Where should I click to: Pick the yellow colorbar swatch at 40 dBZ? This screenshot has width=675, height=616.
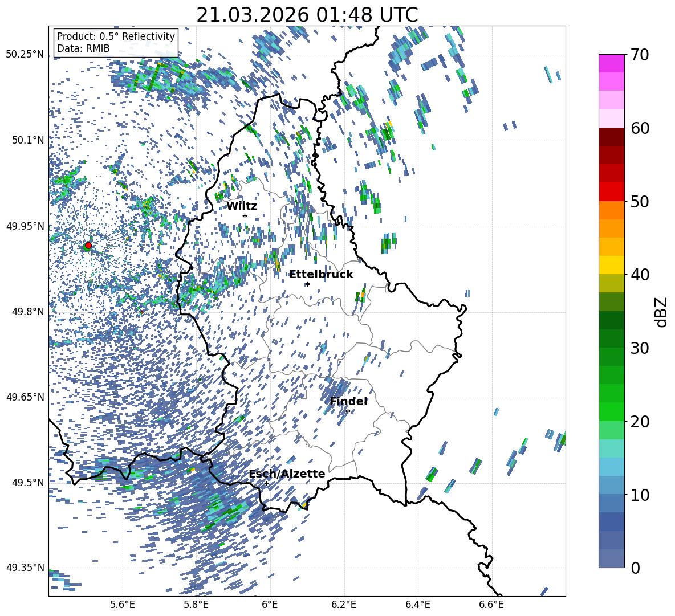pyautogui.click(x=612, y=265)
